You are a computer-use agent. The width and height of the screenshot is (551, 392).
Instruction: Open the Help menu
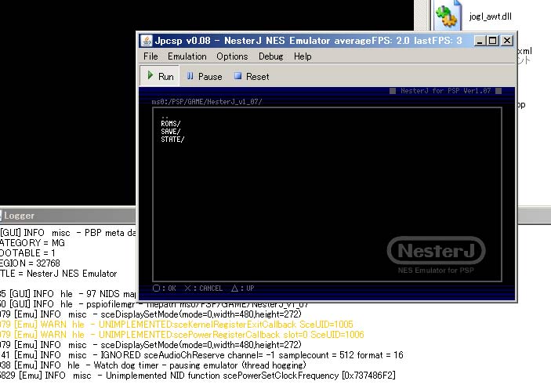(303, 56)
